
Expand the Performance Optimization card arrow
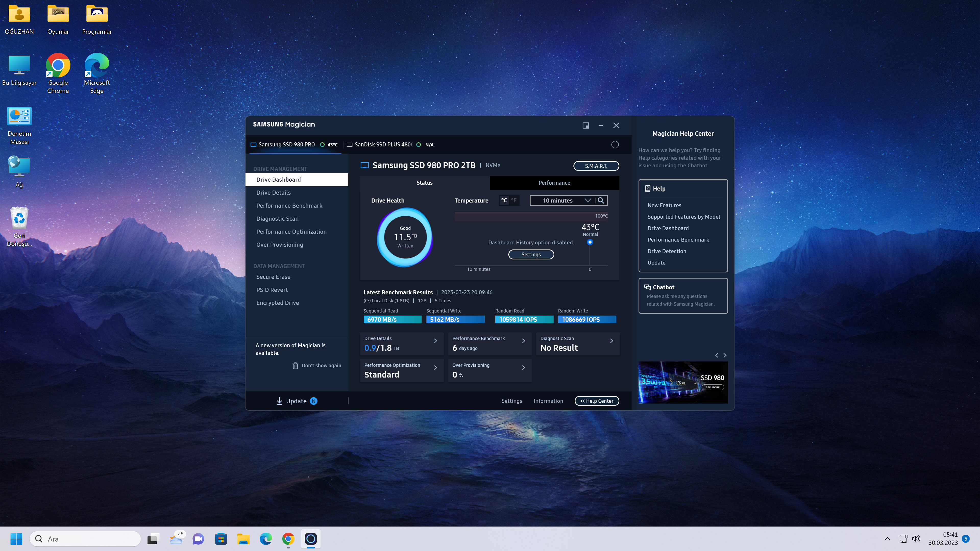pyautogui.click(x=436, y=367)
